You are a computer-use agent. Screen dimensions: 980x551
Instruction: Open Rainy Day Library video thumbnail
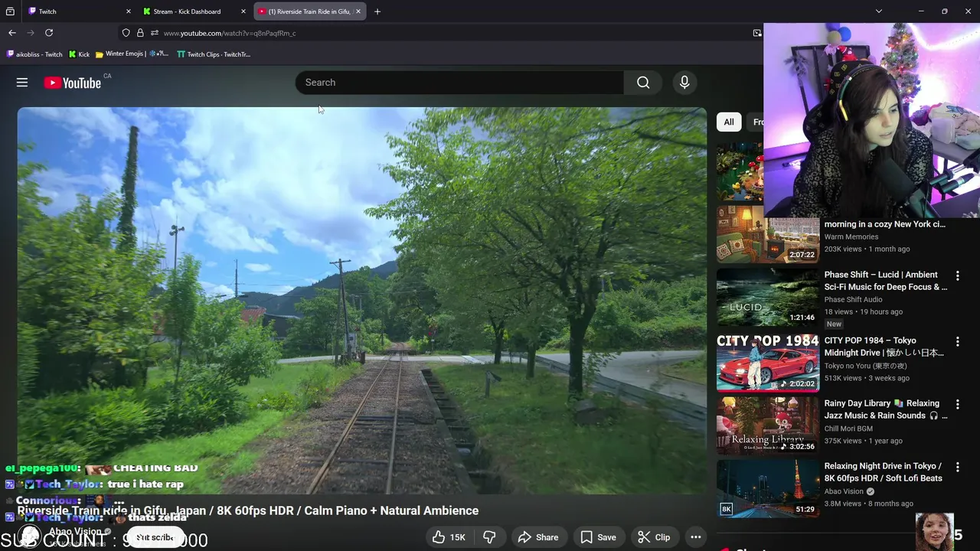pos(767,425)
